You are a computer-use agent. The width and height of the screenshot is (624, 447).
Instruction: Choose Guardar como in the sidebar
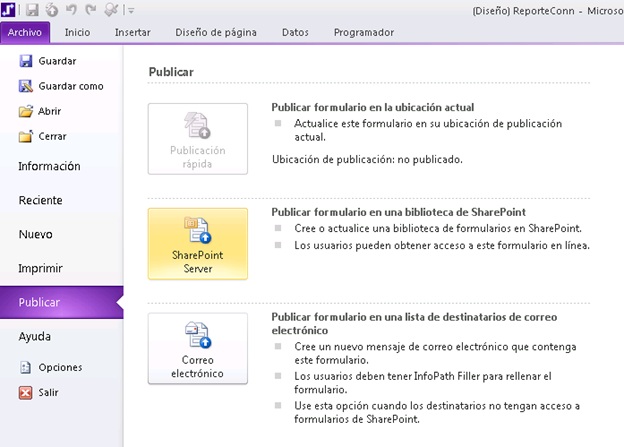[x=70, y=86]
